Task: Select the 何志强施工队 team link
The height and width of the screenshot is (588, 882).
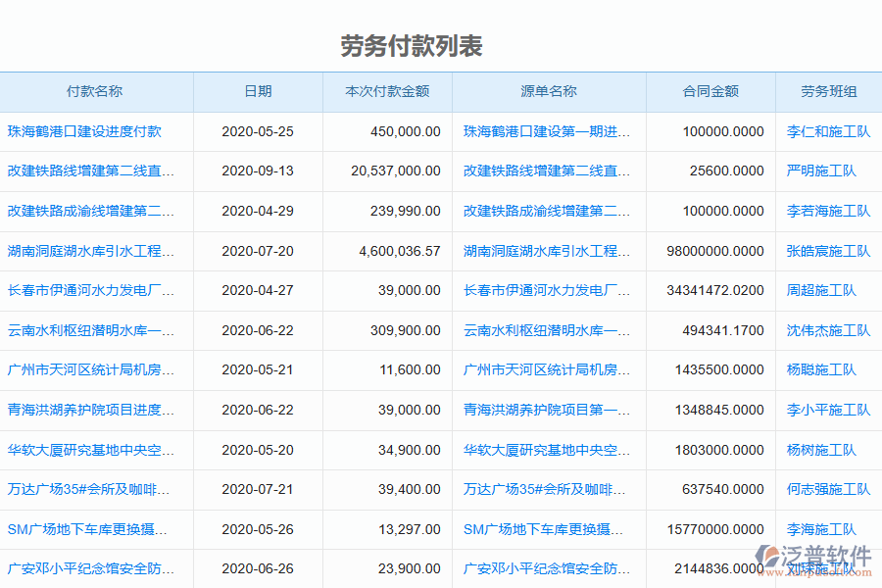Action: tap(827, 489)
